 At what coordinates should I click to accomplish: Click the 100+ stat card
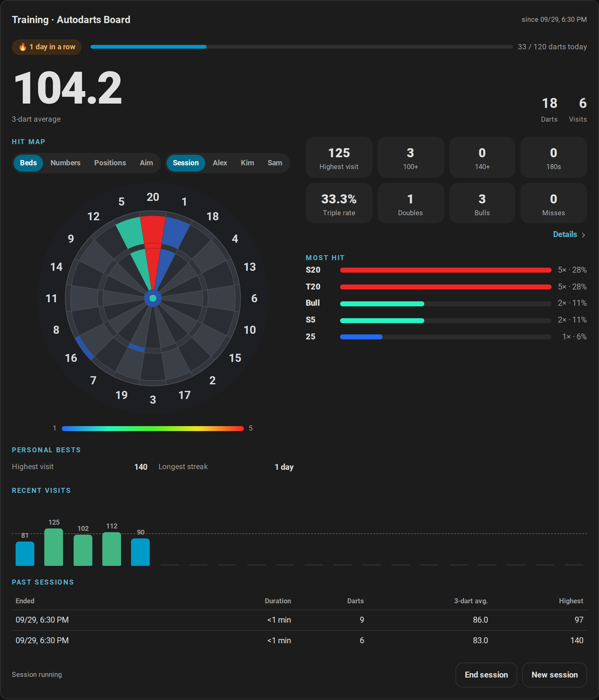[x=411, y=158]
